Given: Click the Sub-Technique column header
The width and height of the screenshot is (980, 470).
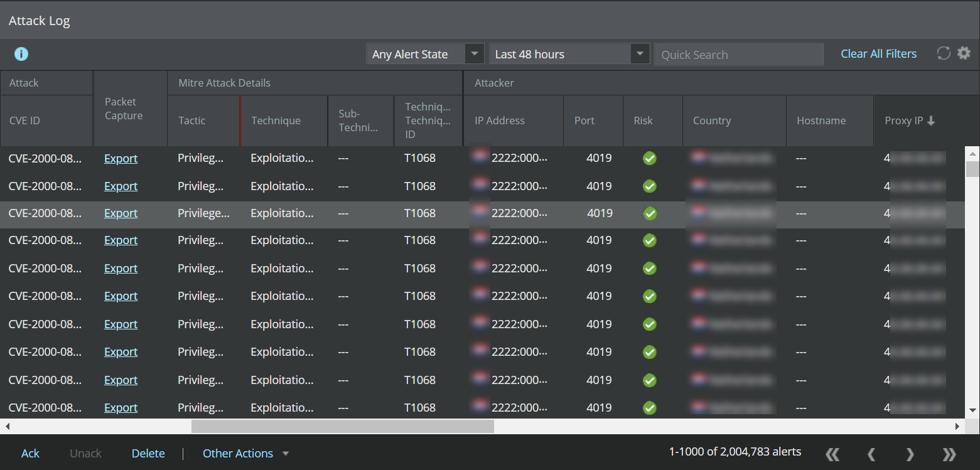Looking at the screenshot, I should [361, 120].
